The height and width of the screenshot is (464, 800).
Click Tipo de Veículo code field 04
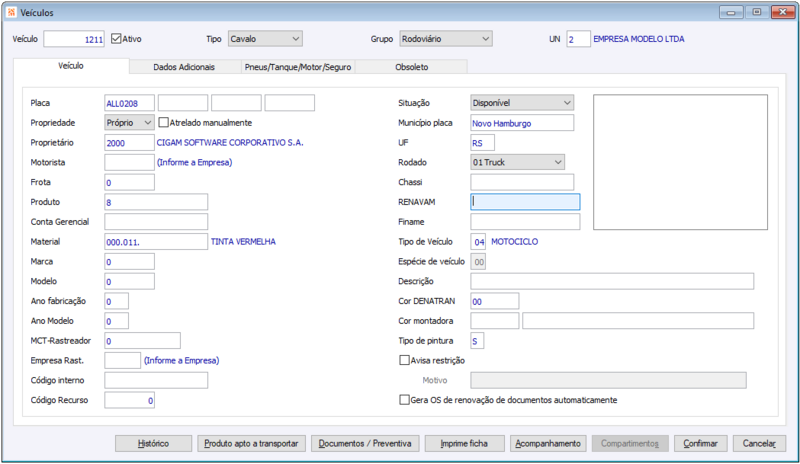click(478, 241)
